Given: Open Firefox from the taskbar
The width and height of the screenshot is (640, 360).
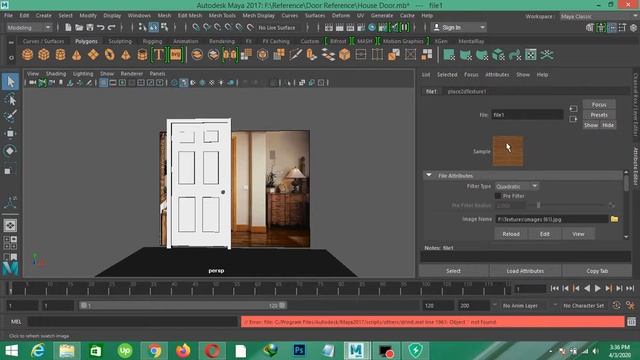Looking at the screenshot, I should point(183,350).
